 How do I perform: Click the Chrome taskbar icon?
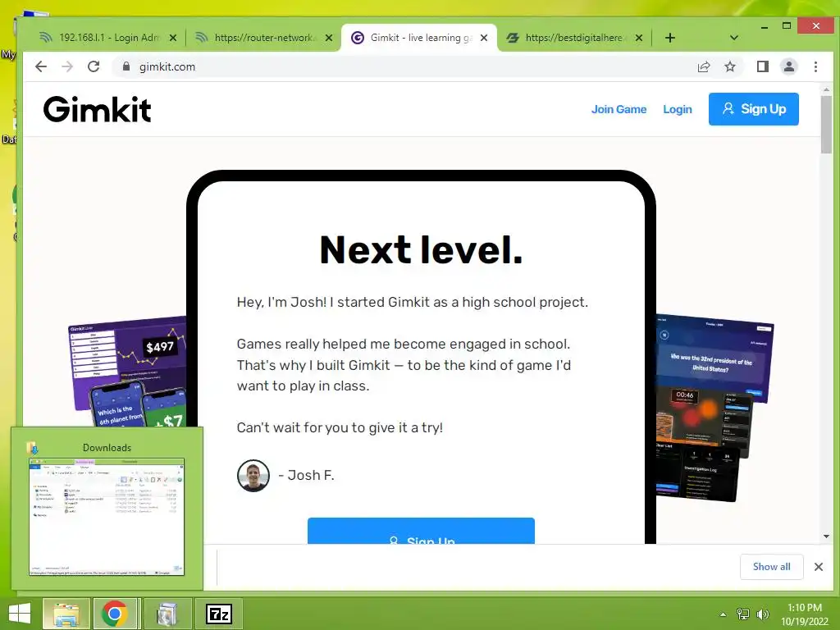pyautogui.click(x=115, y=614)
